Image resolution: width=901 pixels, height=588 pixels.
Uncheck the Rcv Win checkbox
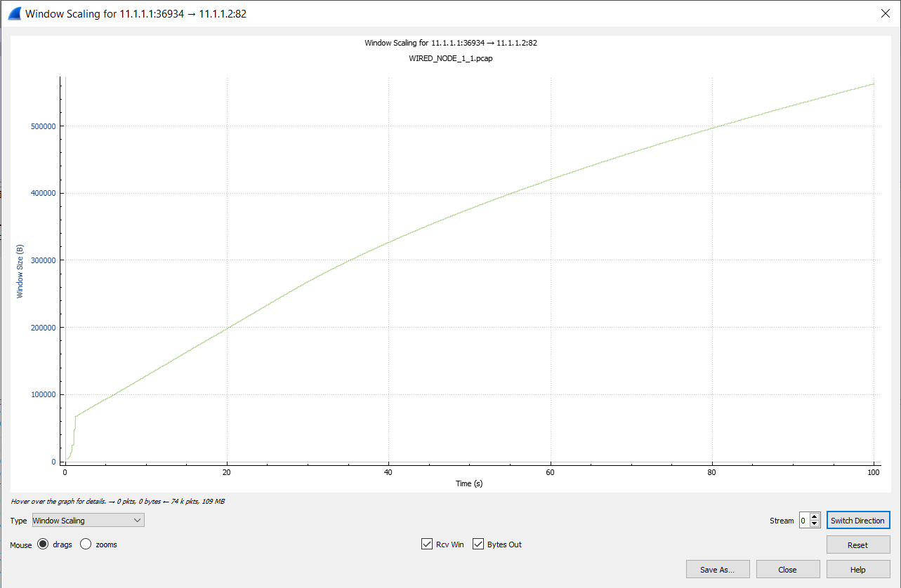pyautogui.click(x=427, y=544)
